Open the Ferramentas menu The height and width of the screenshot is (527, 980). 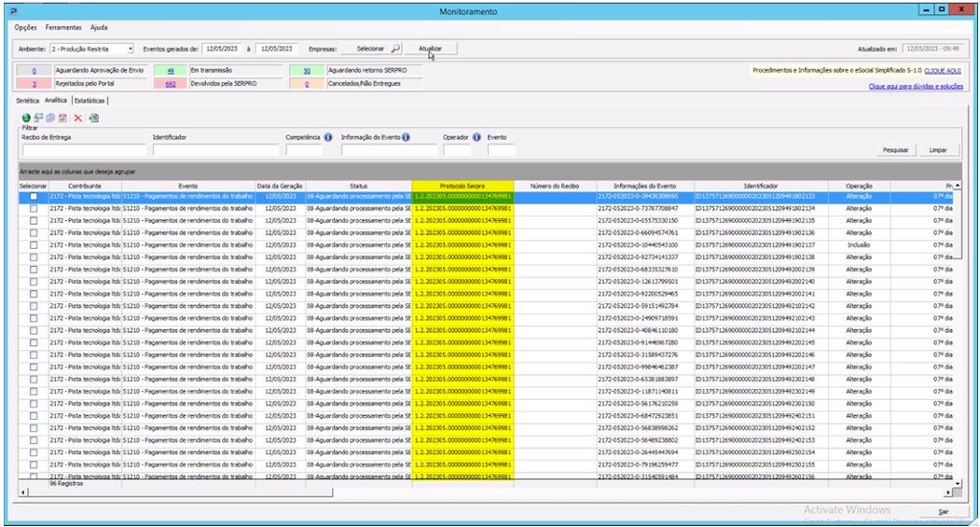[63, 27]
